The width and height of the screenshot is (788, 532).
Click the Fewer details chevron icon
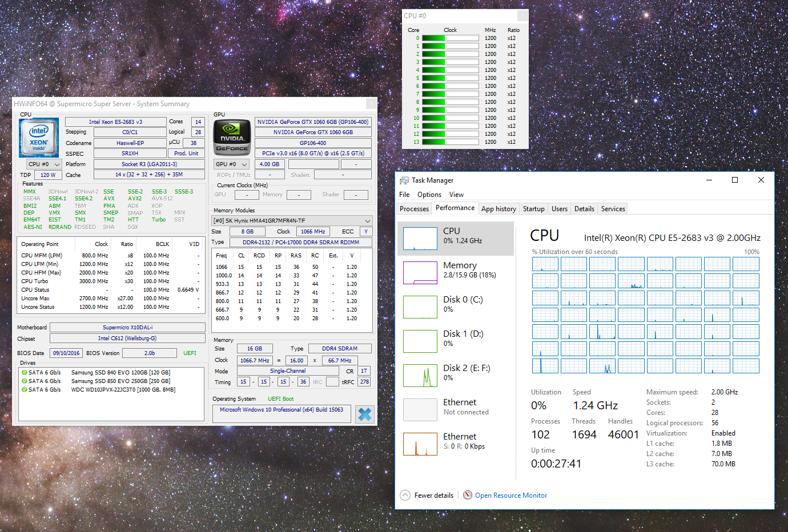(405, 495)
